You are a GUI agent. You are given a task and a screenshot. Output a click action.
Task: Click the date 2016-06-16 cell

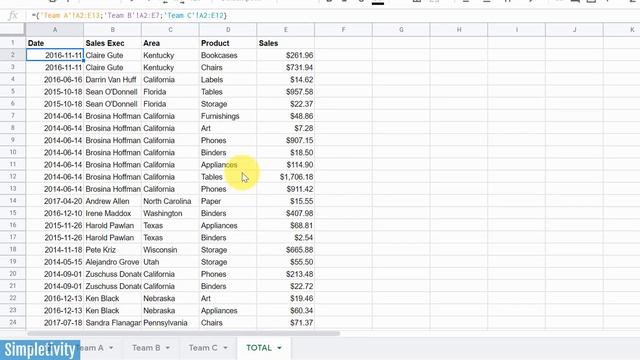pos(55,80)
